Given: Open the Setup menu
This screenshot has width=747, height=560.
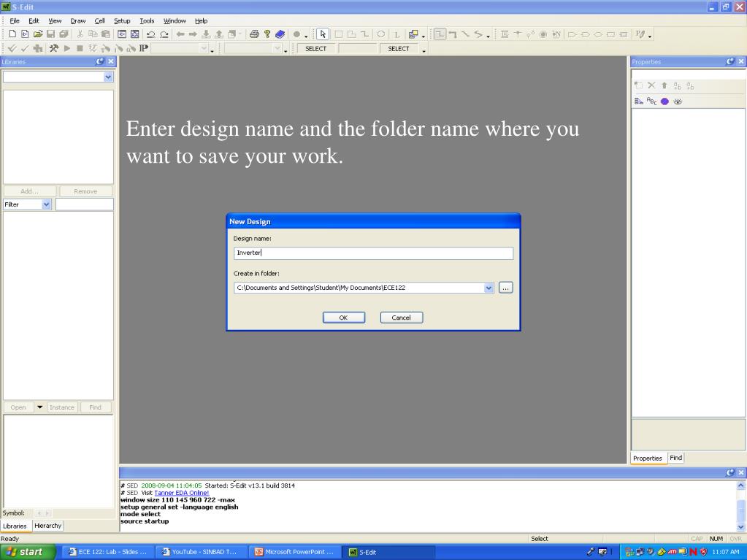Looking at the screenshot, I should pos(122,21).
